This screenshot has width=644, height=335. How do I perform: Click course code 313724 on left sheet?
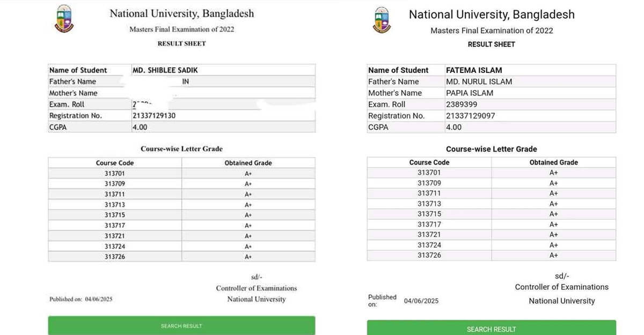pyautogui.click(x=115, y=247)
